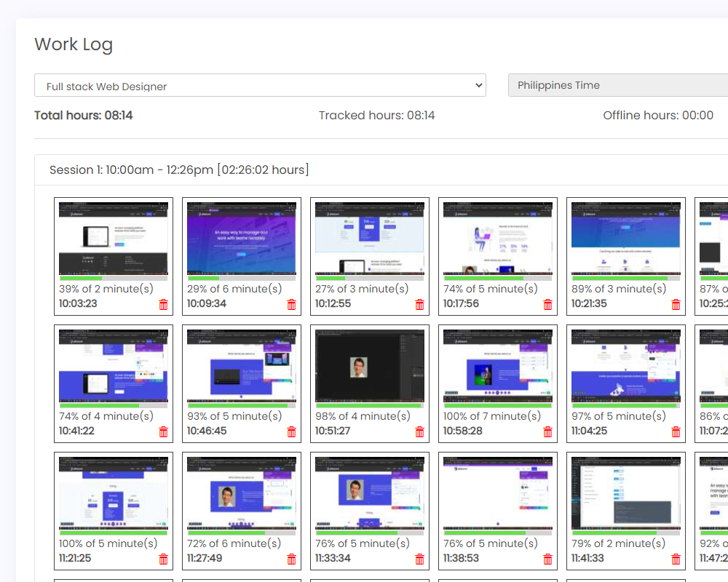Click the 100% activity bar at 10:58:28
Image resolution: width=728 pixels, height=582 pixels.
[x=498, y=405]
